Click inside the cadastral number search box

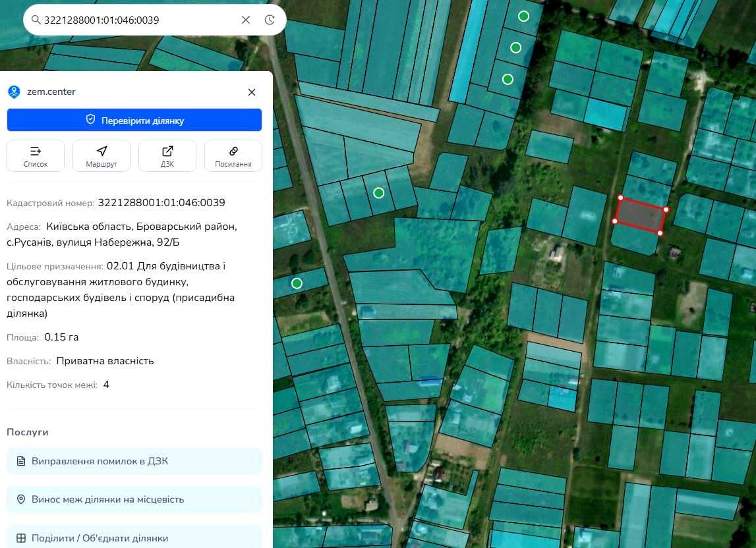pos(140,20)
